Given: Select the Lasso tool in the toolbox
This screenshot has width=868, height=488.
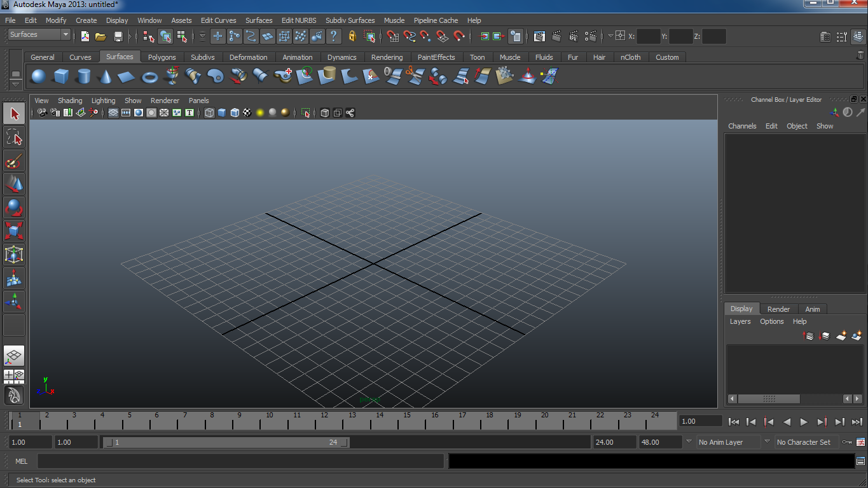Looking at the screenshot, I should [x=14, y=137].
